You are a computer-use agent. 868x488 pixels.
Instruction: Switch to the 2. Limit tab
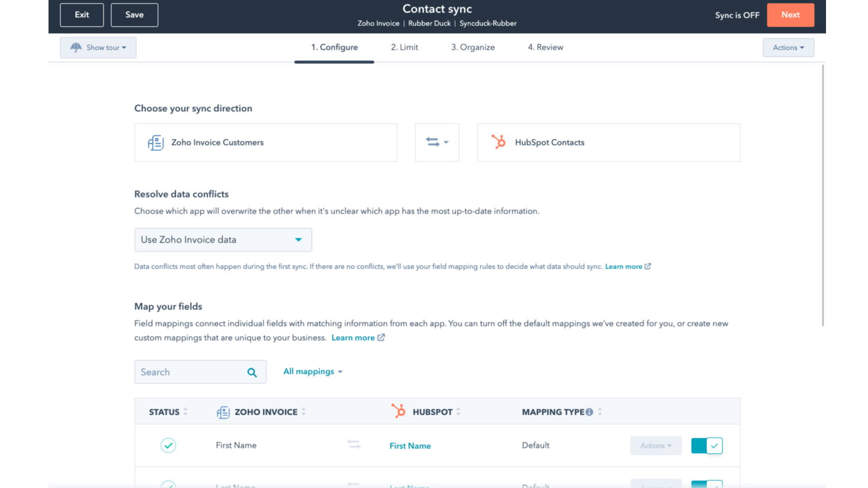coord(404,47)
